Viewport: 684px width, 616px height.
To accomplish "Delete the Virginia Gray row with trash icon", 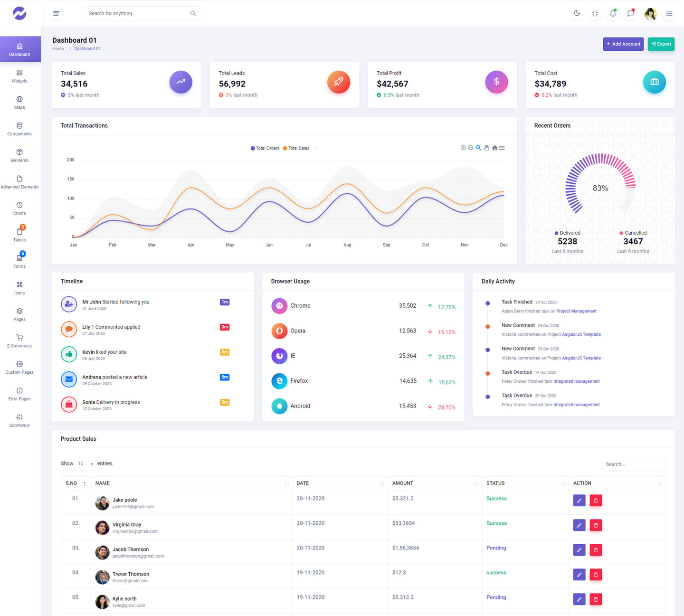I will click(x=596, y=525).
